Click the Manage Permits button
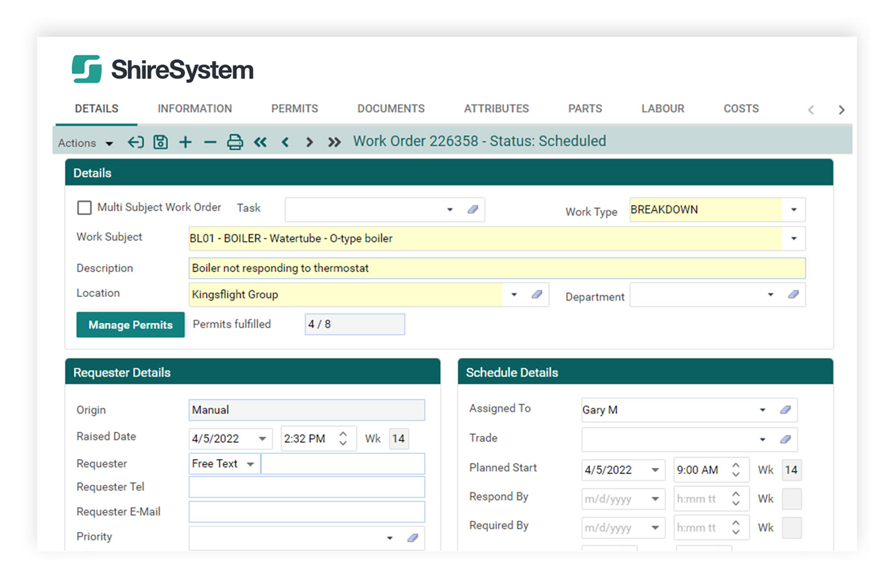Viewport: 894px width, 588px height. point(131,325)
